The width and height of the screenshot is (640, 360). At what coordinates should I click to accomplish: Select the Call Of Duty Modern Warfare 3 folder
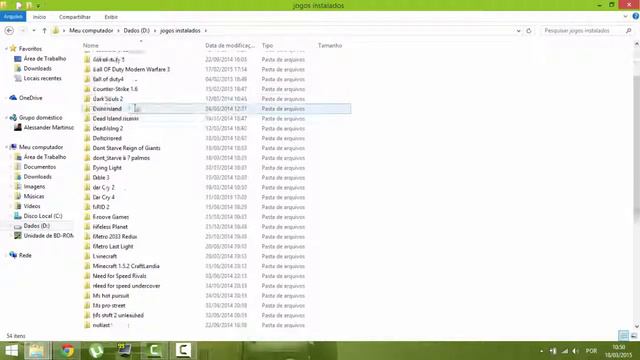tap(131, 69)
